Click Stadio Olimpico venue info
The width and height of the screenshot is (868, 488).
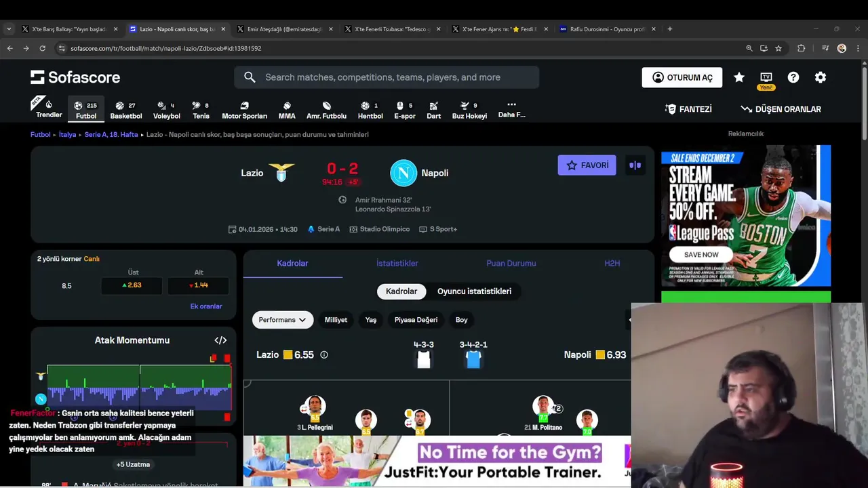(x=380, y=229)
